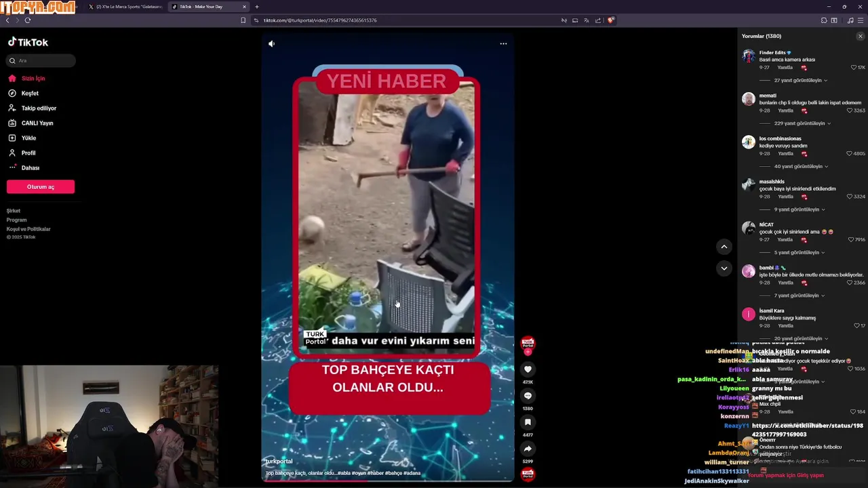The height and width of the screenshot is (488, 868).
Task: Open the browser hamburger menu
Action: tap(861, 20)
